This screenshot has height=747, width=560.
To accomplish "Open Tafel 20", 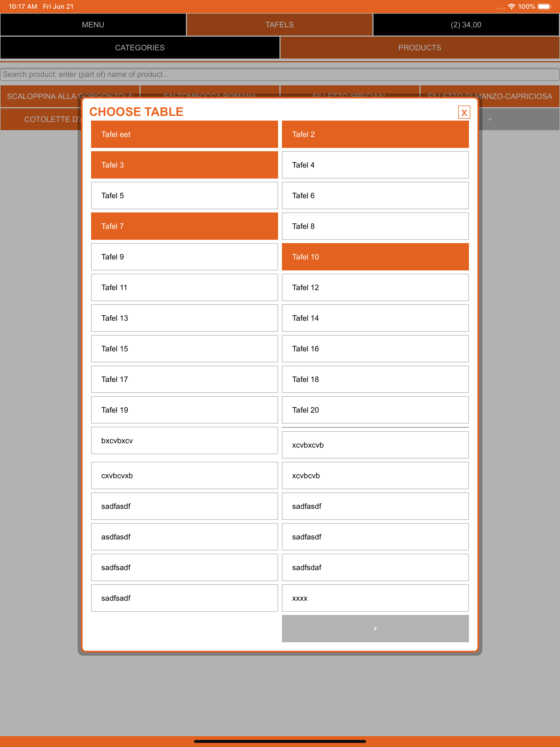I will [x=375, y=410].
